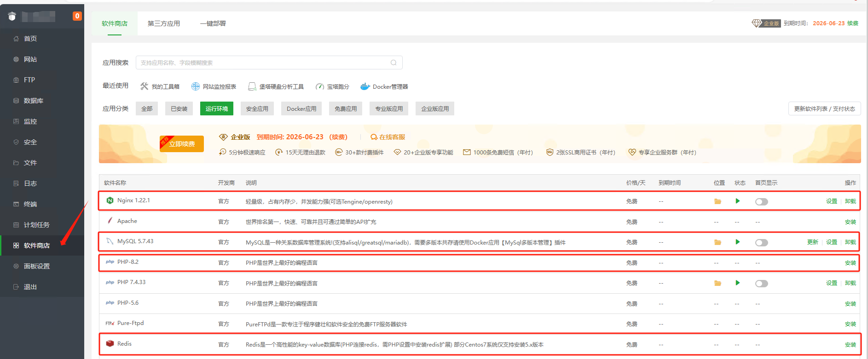868x359 pixels.
Task: Click the search magnifier icon
Action: click(393, 63)
